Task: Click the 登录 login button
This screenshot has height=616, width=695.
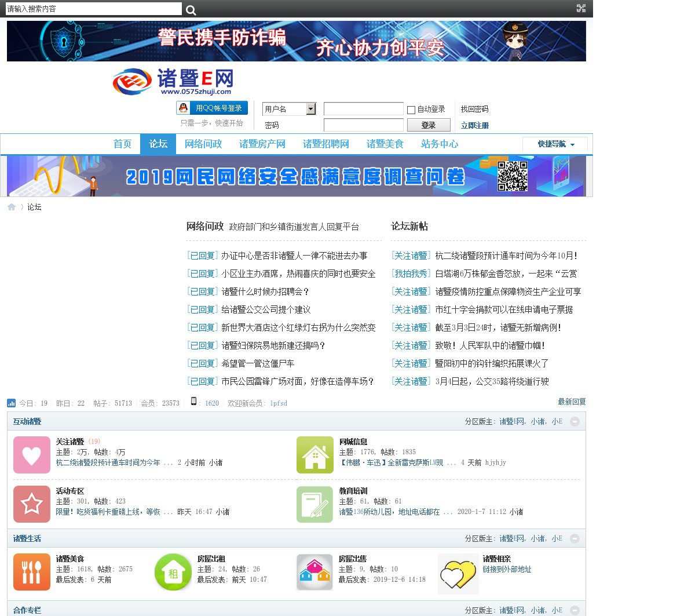Action: coord(429,125)
